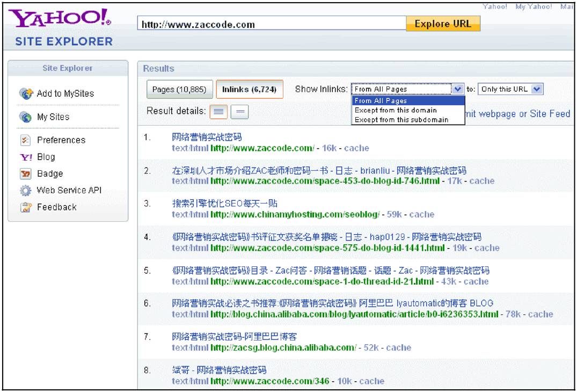Click the Yahoo! link in top navigation
The image size is (577, 392).
(494, 6)
